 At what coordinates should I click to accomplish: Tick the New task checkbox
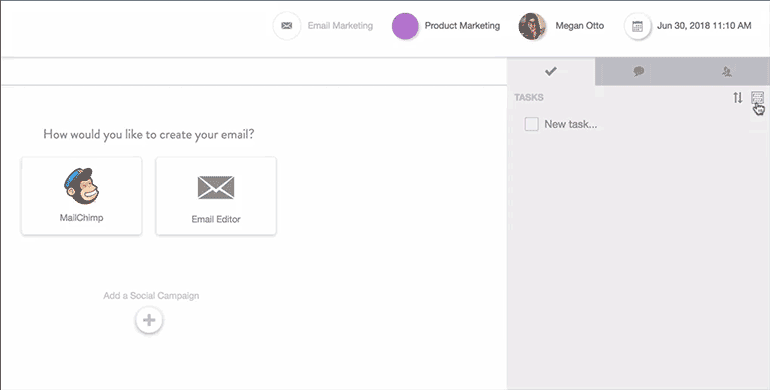[x=531, y=124]
